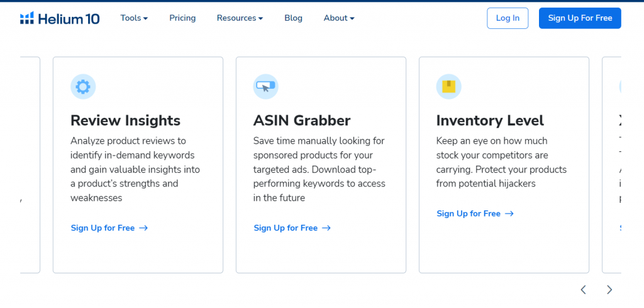Click Sign Up for Free under Inventory Level
Screen dimensions: 644x308
[x=475, y=214]
